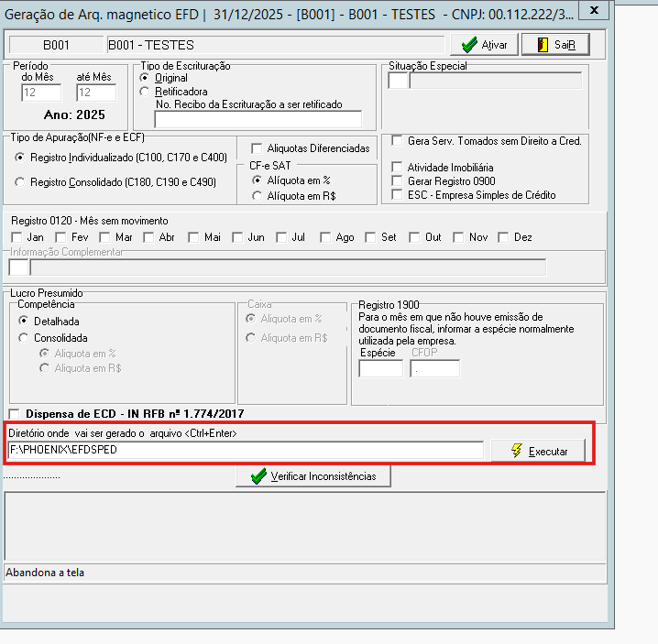Tick Dispensa de ECD checkbox
The image size is (658, 644).
coord(15,414)
